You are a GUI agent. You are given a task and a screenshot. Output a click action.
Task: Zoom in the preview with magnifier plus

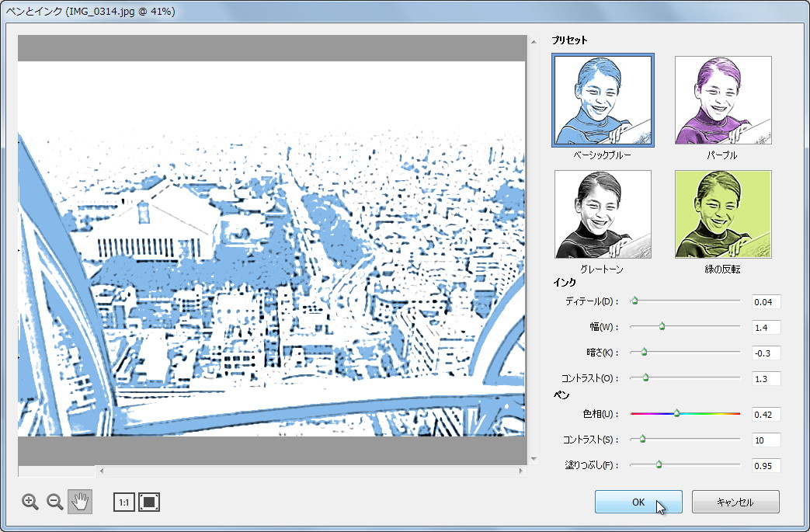[x=30, y=502]
